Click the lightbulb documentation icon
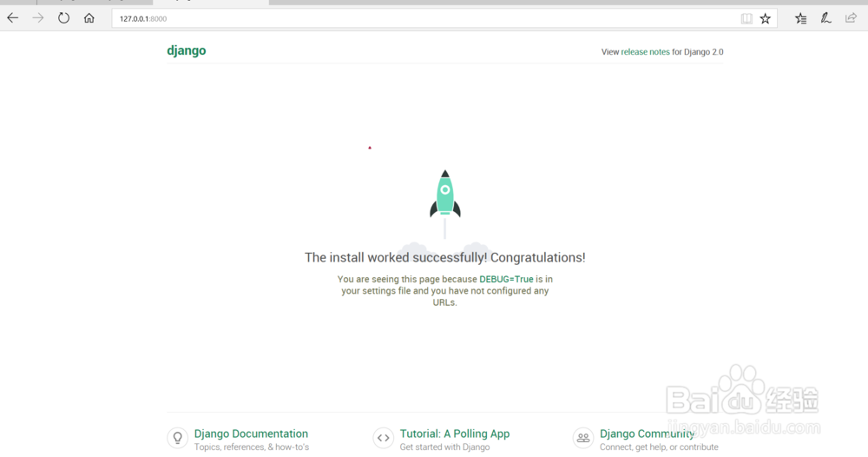This screenshot has height=457, width=868. (178, 438)
